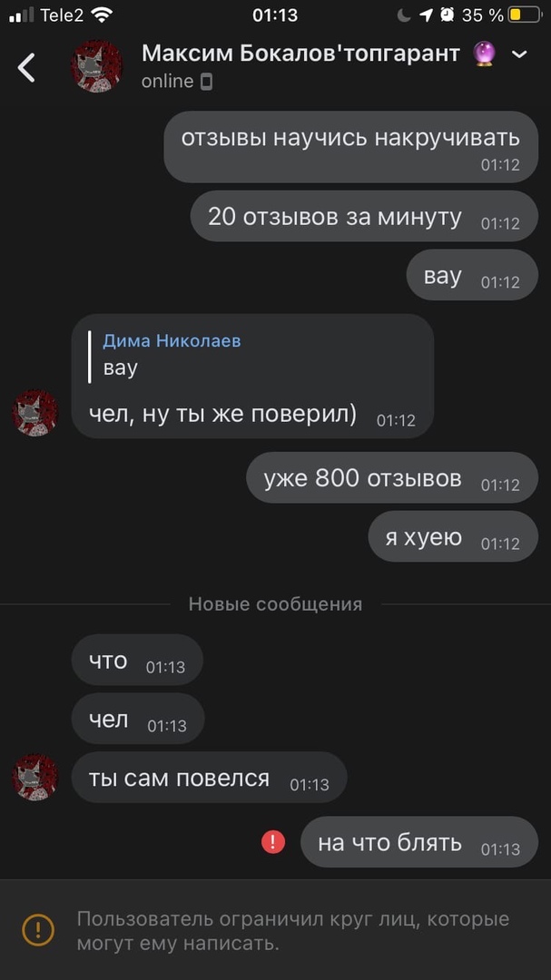Select the unsent message 'на что блять'
Image resolution: width=551 pixels, height=980 pixels.
419,842
